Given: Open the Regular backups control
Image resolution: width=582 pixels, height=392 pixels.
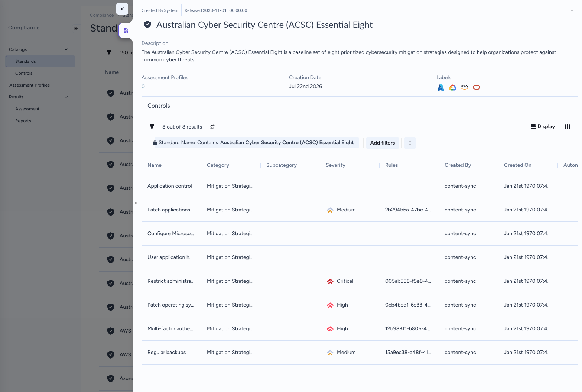Looking at the screenshot, I should 166,353.
